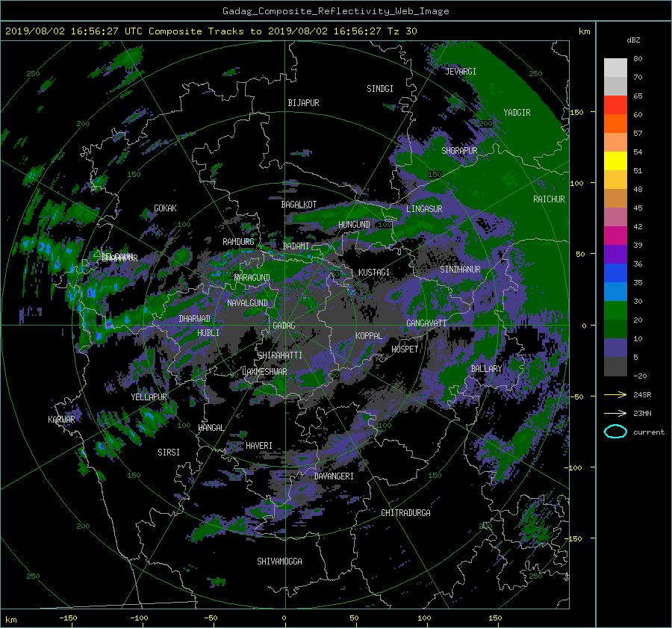
Task: Click the LINGASUR city label
Action: (x=424, y=209)
